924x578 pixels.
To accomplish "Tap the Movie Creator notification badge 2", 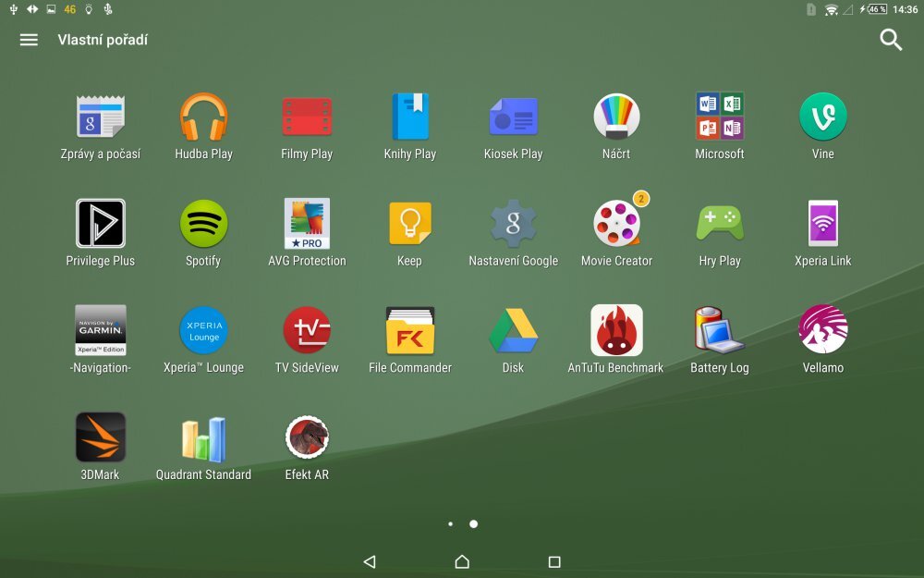I will click(x=641, y=199).
